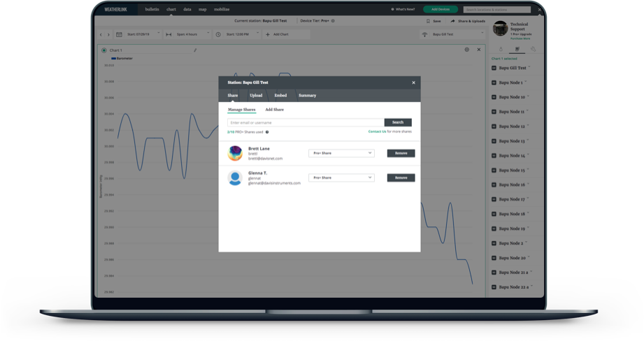Screen dimensions: 644x341
Task: Toggle the Chart 1 selection radio button
Action: coord(104,50)
